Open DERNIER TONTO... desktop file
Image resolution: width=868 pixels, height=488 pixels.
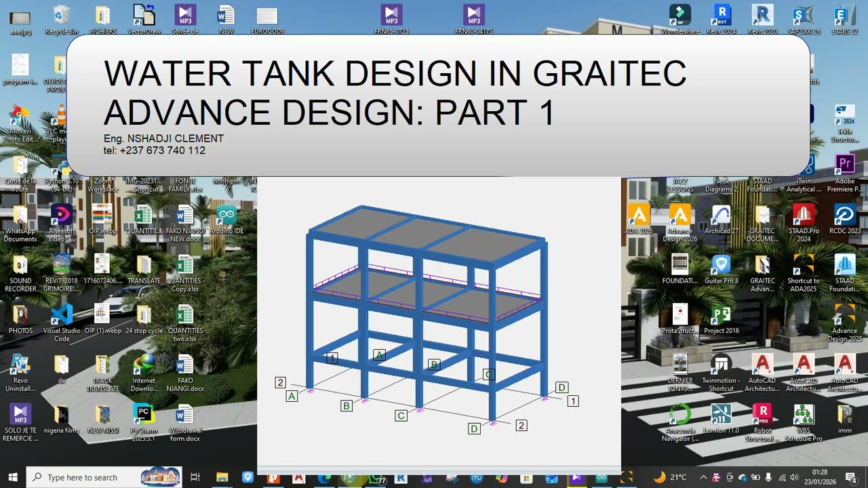coord(680,372)
